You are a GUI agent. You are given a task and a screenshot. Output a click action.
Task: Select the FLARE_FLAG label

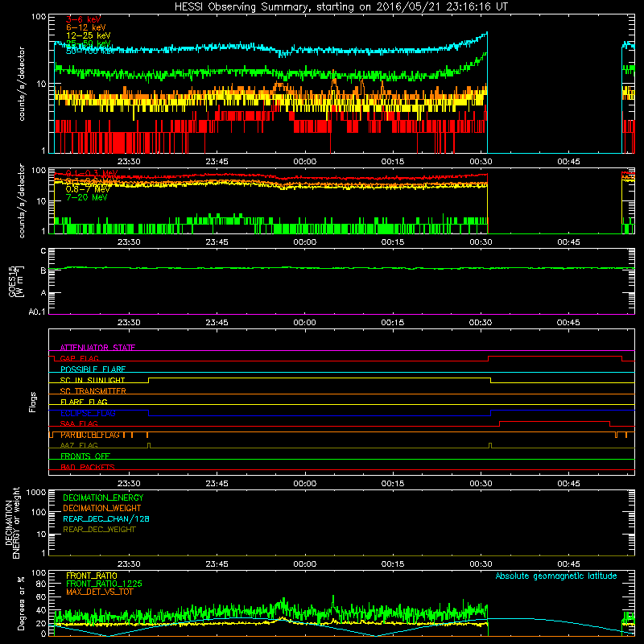84,402
